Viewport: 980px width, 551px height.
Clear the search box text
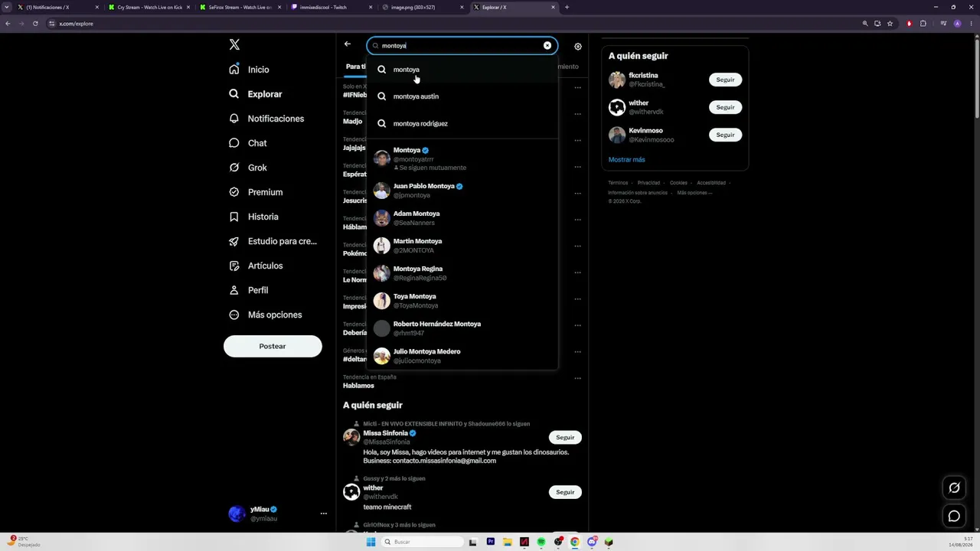547,46
